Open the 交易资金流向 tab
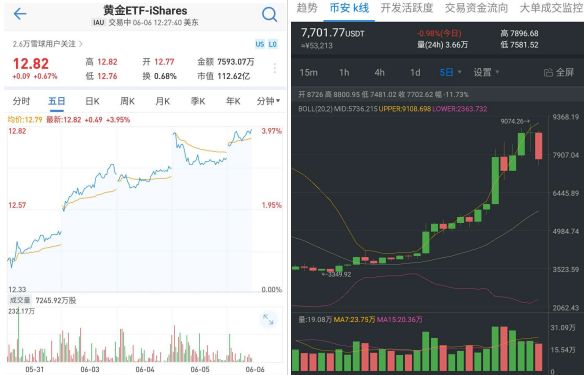Viewport: 586px width, 375px height. point(476,8)
